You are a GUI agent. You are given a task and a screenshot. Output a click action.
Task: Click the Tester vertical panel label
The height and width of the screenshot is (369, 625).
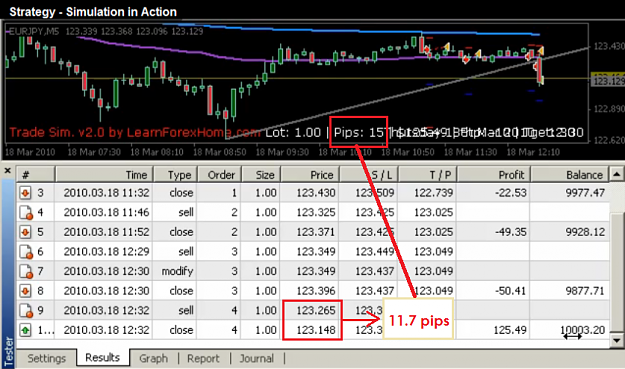point(8,352)
